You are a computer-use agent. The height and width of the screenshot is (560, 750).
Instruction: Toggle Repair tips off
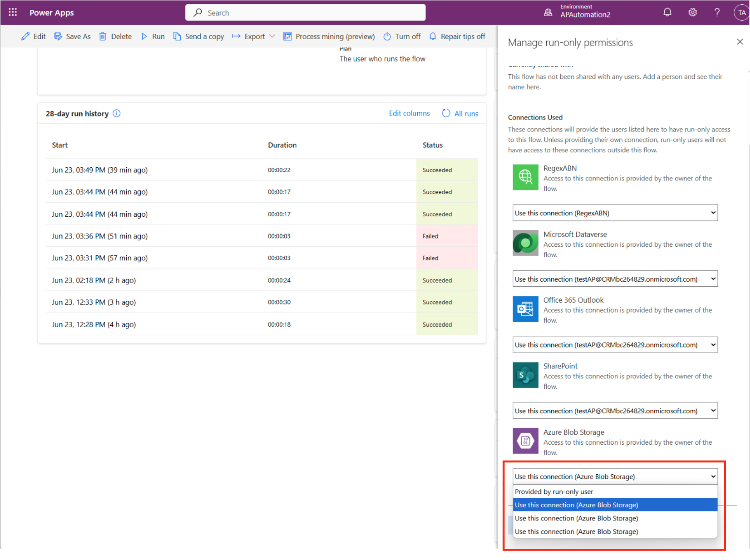tap(457, 36)
